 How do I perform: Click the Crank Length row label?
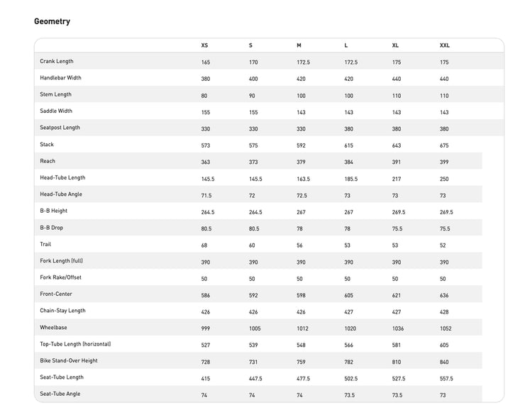[57, 61]
